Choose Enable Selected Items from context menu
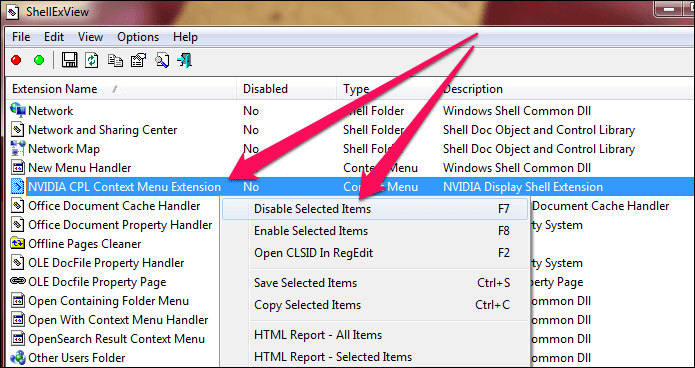 click(x=375, y=231)
